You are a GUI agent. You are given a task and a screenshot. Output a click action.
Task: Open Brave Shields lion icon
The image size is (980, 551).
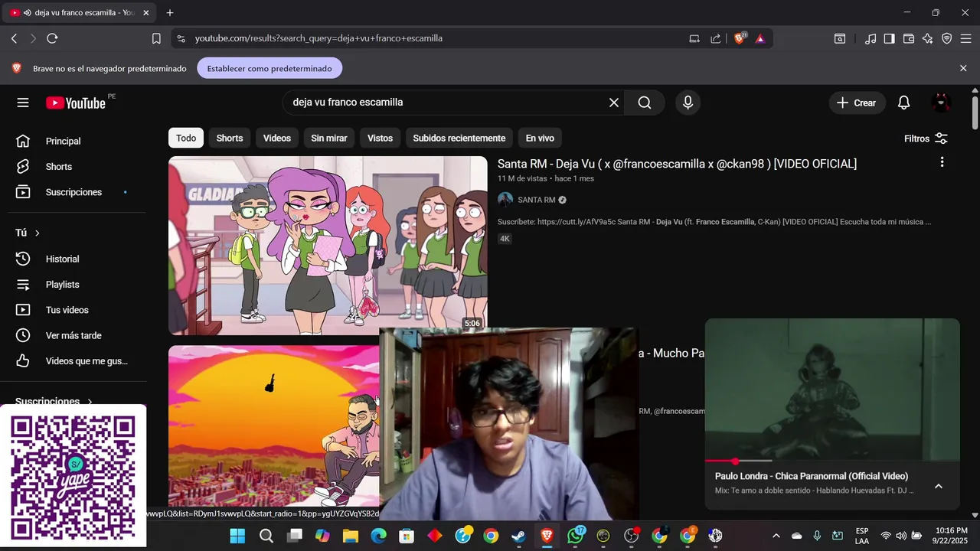pos(740,38)
